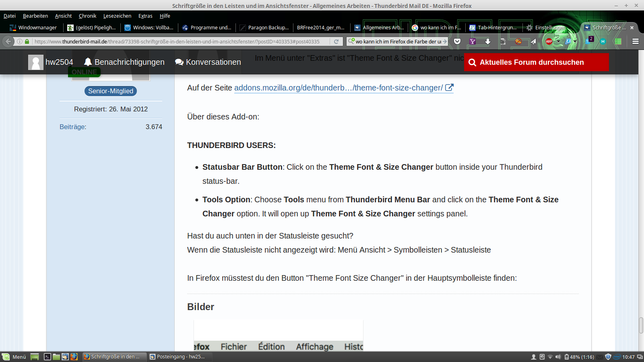Click the update shield tray icon
This screenshot has width=644, height=362.
click(x=608, y=357)
